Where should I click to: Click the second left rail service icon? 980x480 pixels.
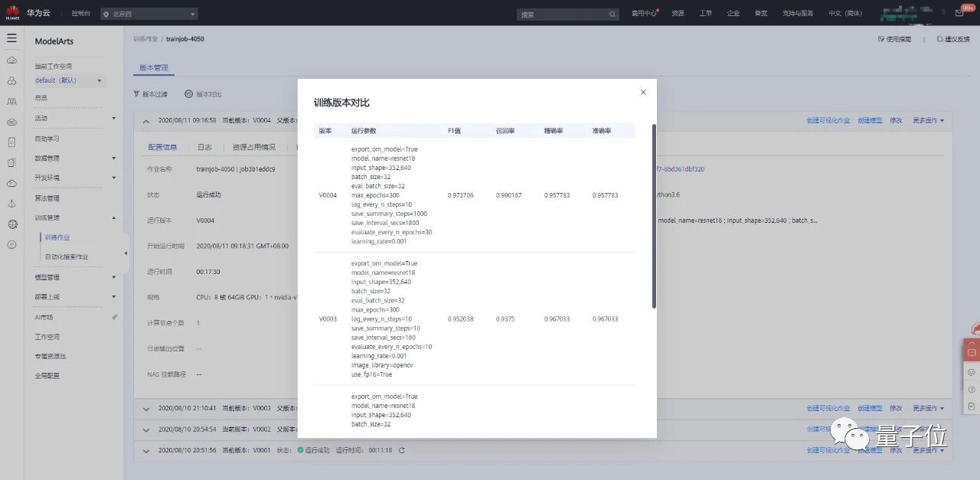tap(11, 80)
